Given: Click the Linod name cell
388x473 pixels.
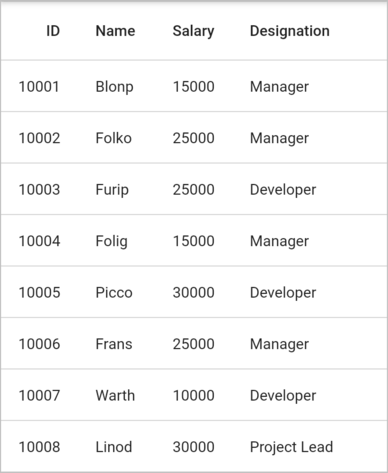Looking at the screenshot, I should 114,447.
